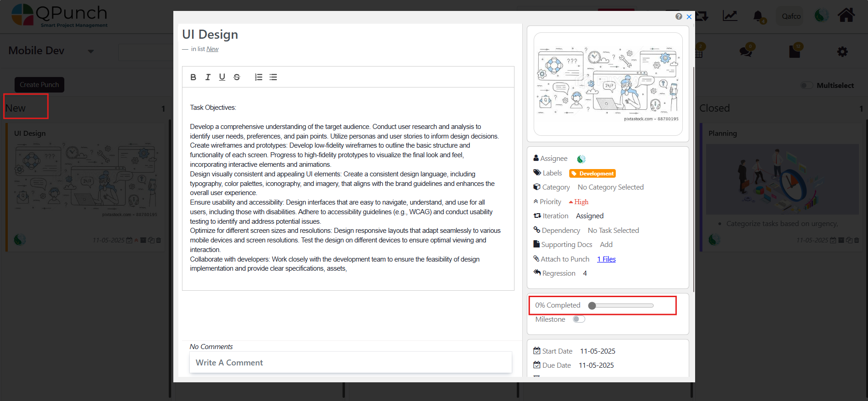
Task: Open the iteration arrows icon in header
Action: point(702,16)
